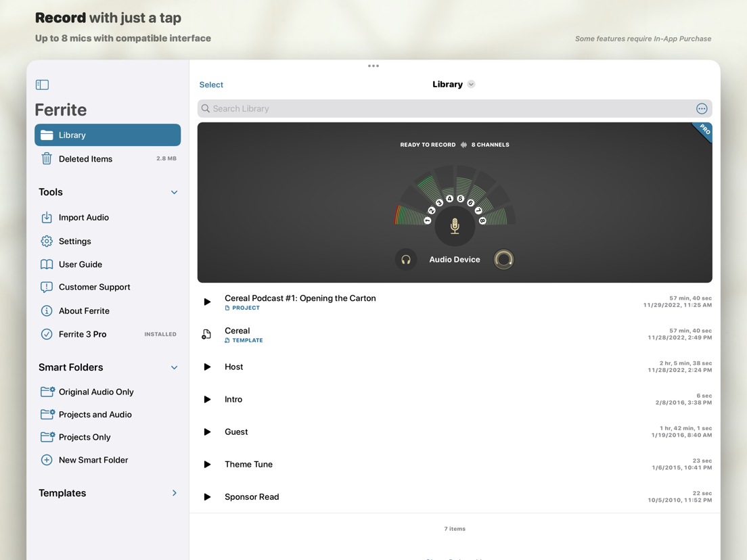
Task: Tap the microphone record button
Action: [x=455, y=226]
